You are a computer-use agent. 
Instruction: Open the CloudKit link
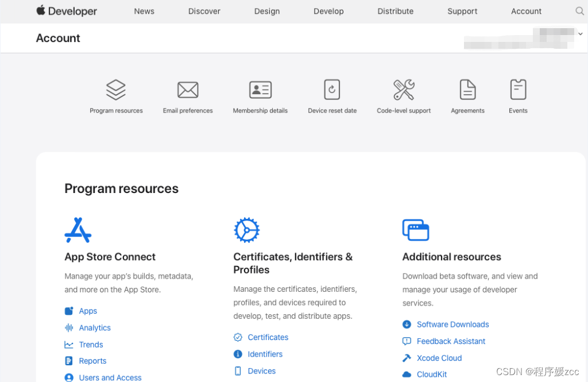point(432,375)
